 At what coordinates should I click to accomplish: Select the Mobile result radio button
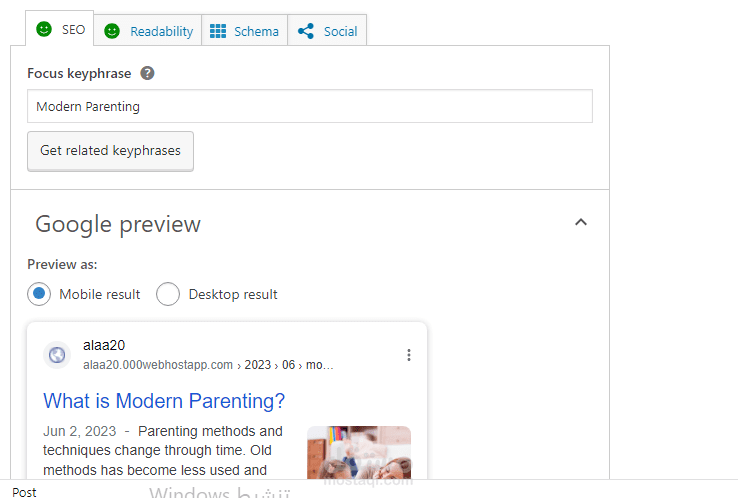[39, 294]
